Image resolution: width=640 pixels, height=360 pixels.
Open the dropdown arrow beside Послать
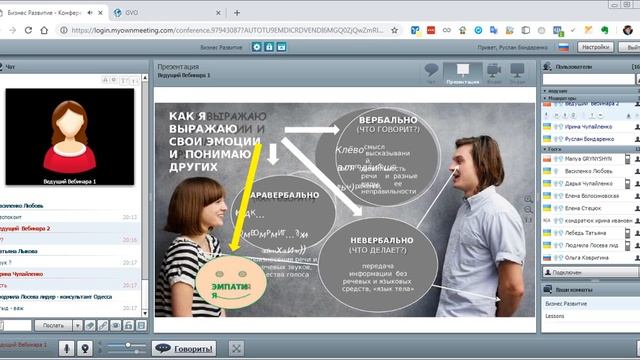click(78, 326)
